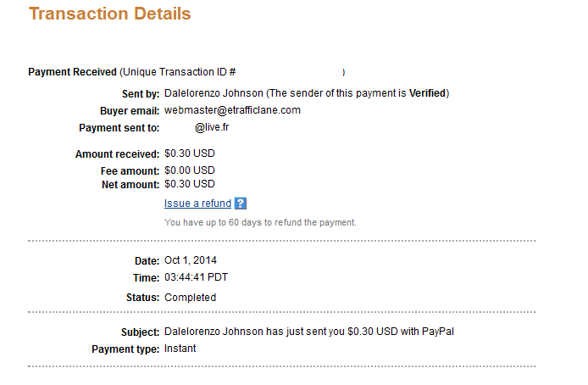
Task: Click the Payment sent to @live.fr address
Action: [x=212, y=127]
